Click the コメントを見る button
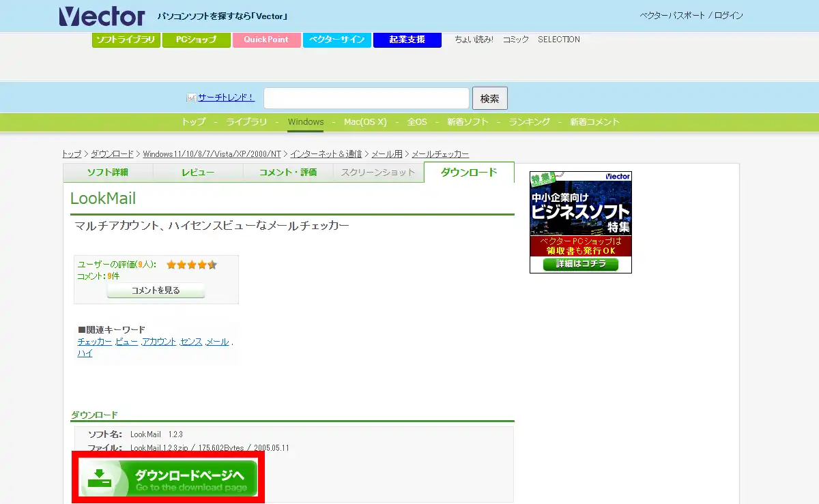The height and width of the screenshot is (504, 819). point(156,291)
